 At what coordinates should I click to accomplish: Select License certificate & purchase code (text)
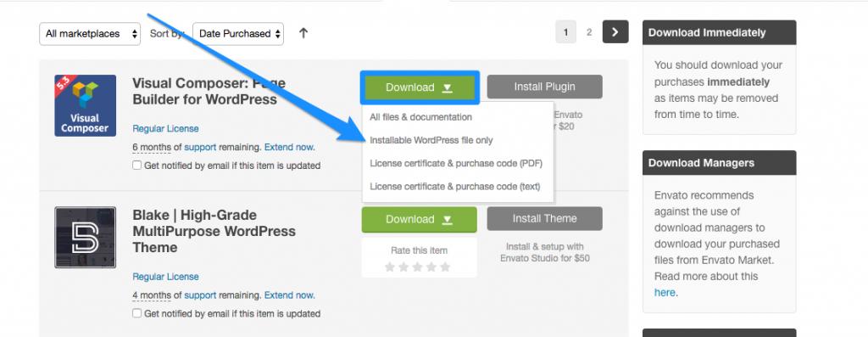[454, 186]
